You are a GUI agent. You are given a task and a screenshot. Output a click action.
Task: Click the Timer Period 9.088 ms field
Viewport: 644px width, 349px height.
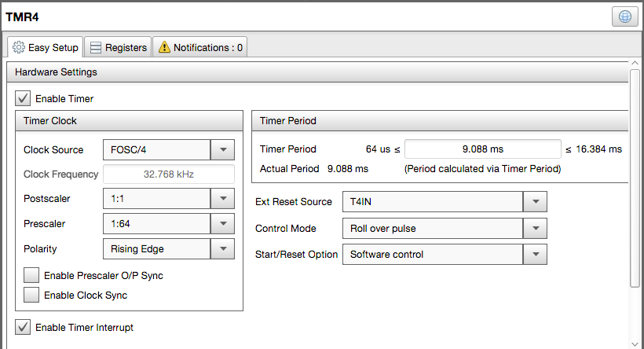point(482,149)
